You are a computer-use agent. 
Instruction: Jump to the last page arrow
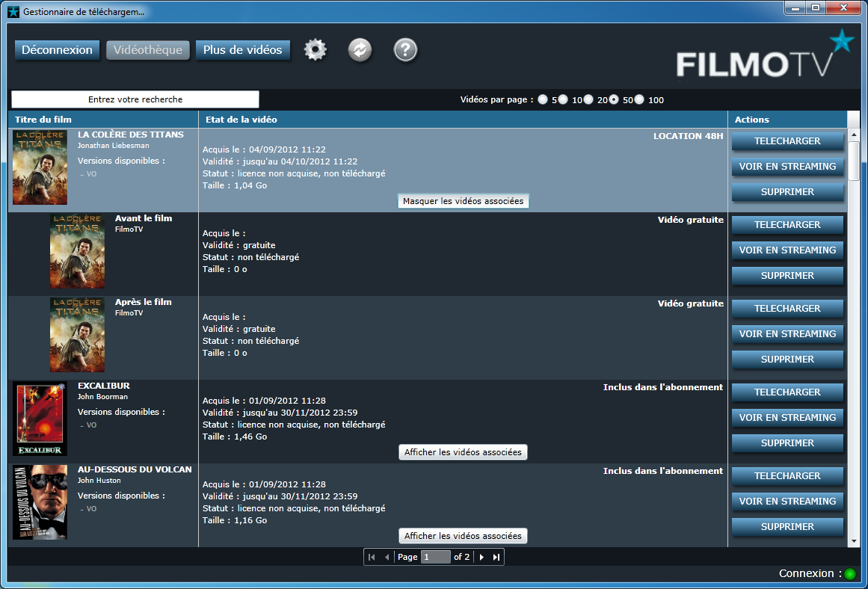point(496,557)
